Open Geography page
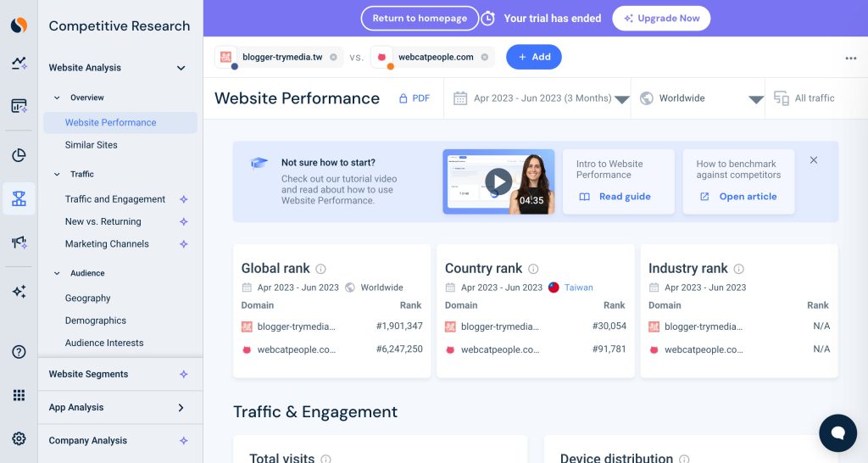This screenshot has height=463, width=868. tap(88, 298)
